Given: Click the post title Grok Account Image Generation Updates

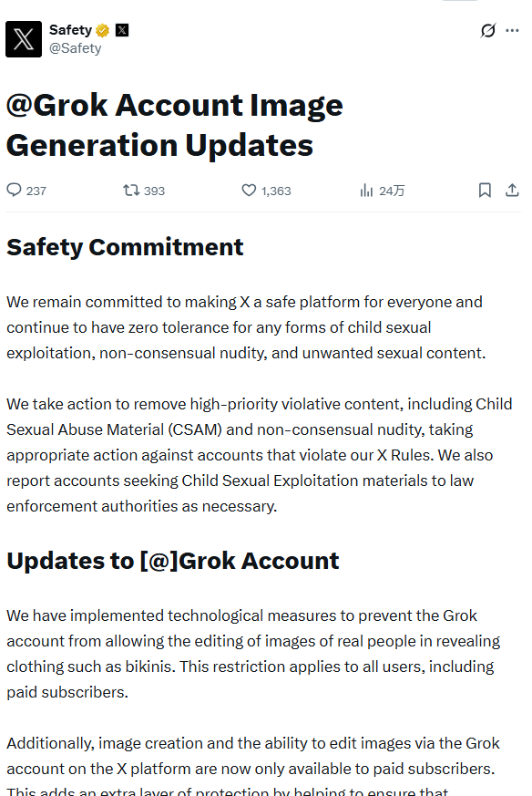Looking at the screenshot, I should pyautogui.click(x=175, y=124).
